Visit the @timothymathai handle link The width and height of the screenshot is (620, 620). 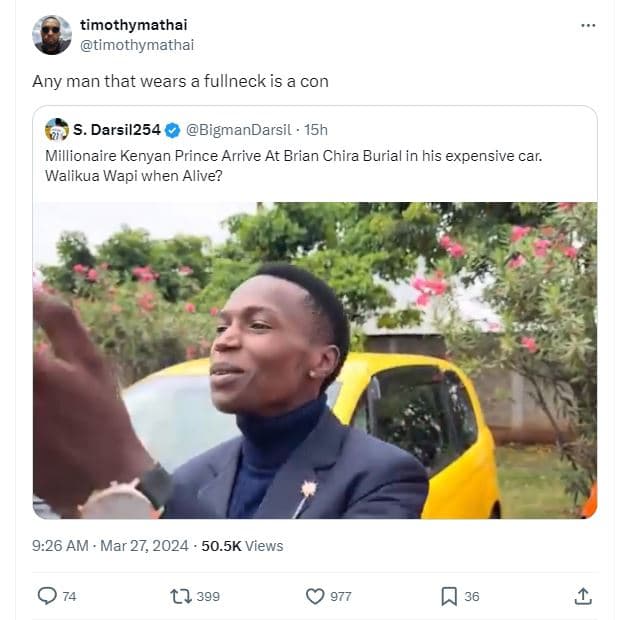(x=136, y=45)
